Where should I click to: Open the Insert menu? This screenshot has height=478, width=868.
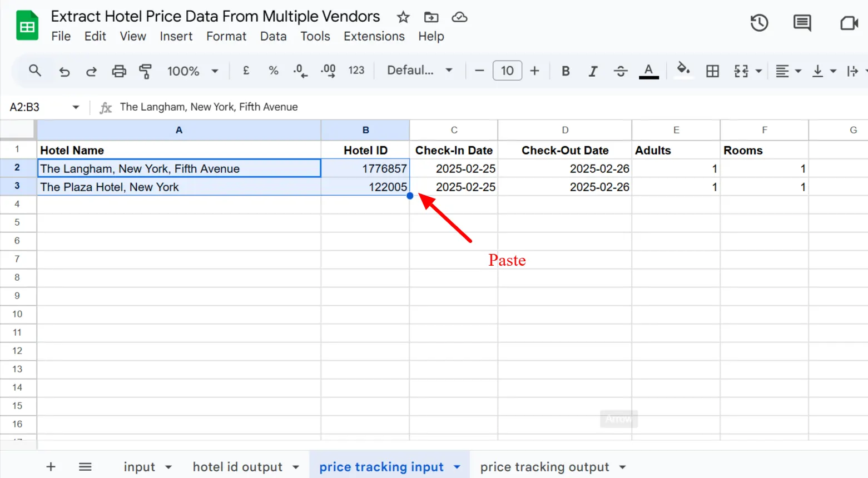176,36
